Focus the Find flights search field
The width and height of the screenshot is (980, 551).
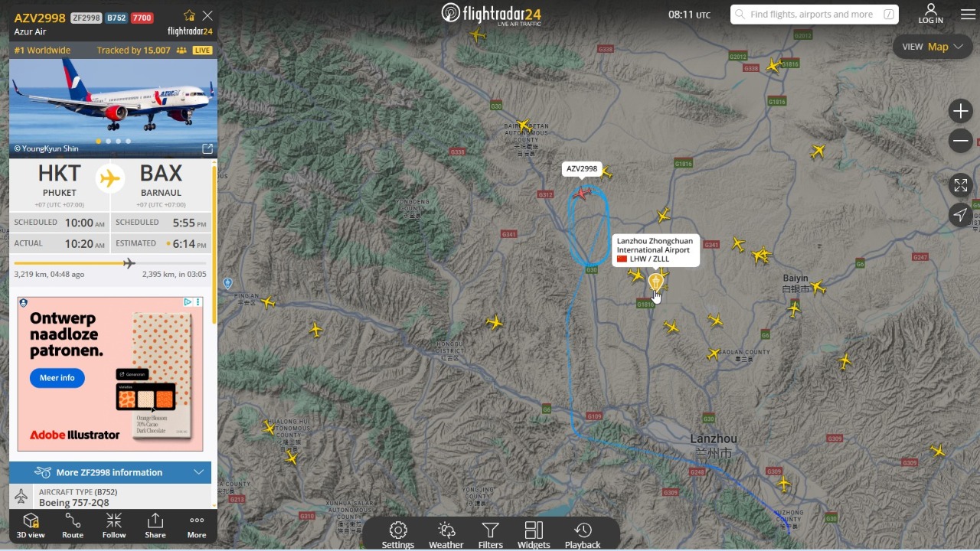tap(815, 15)
